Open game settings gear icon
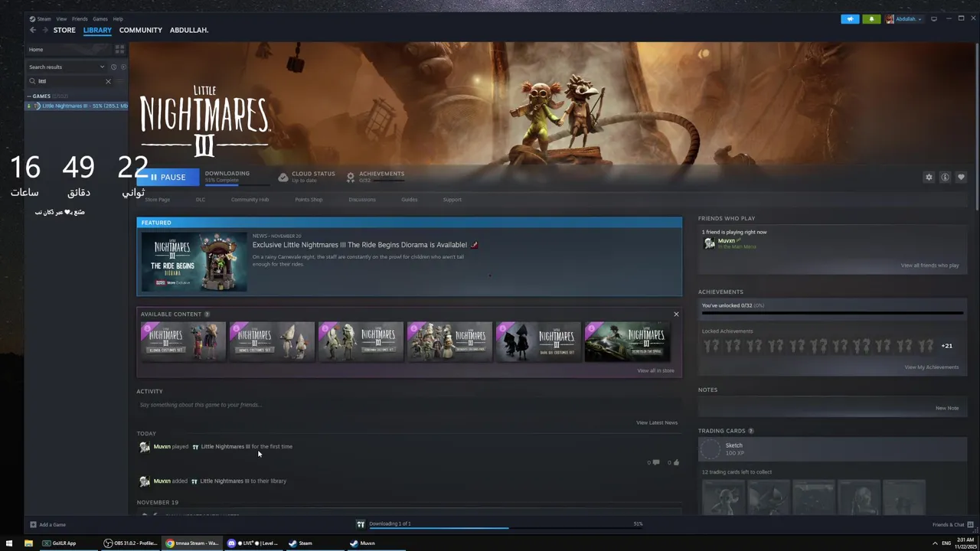 (929, 177)
